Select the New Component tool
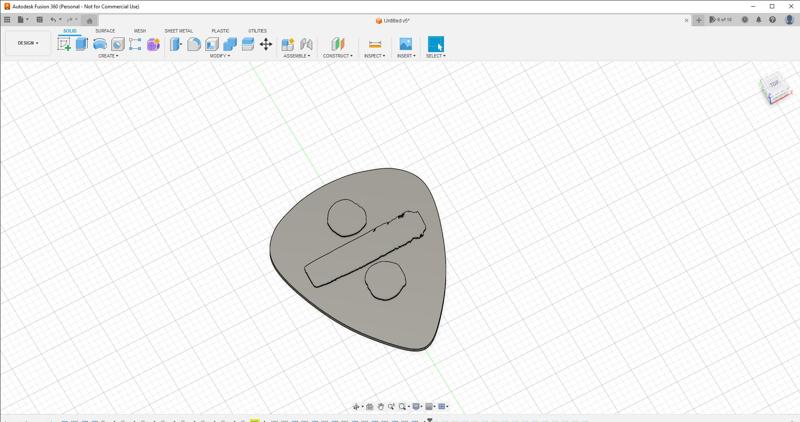Viewport: 800px width, 422px height. coord(288,44)
